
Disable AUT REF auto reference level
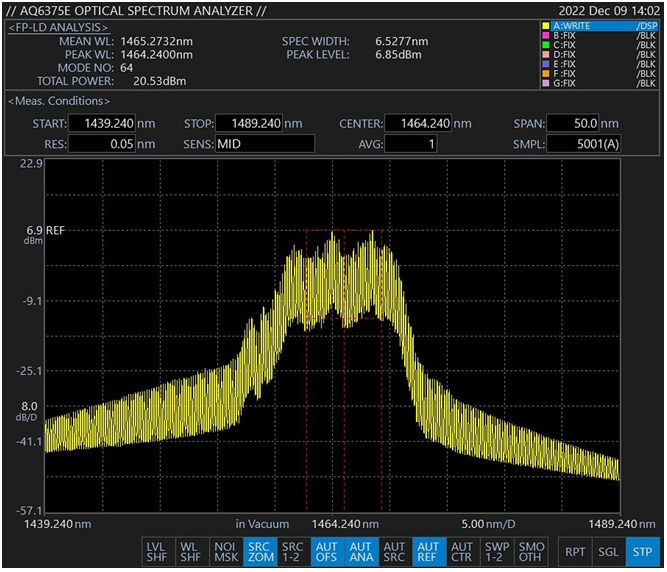429,552
